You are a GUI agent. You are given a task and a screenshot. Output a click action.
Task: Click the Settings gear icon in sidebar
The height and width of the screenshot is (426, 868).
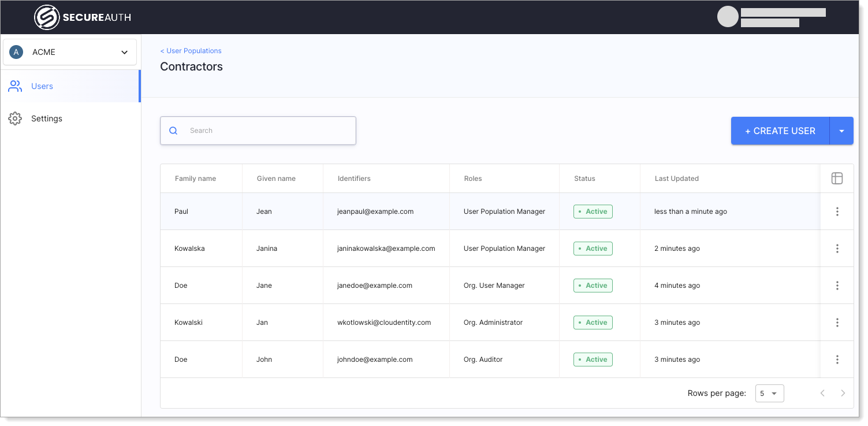point(15,118)
